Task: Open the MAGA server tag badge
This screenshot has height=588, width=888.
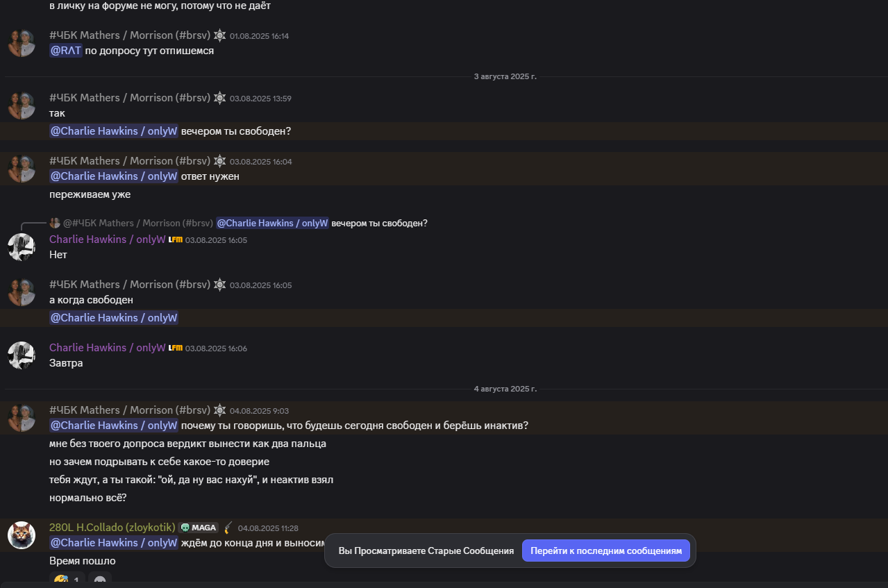Action: coord(198,528)
